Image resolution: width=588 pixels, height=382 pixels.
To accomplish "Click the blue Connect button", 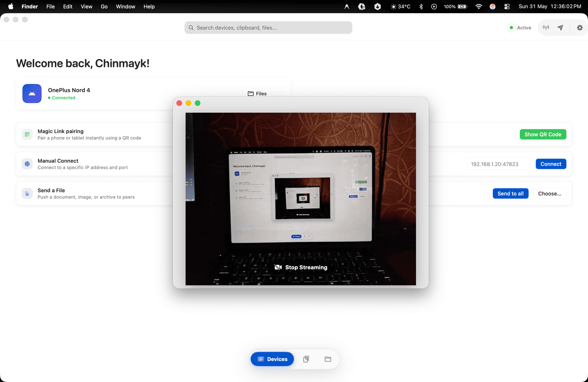I will (551, 164).
